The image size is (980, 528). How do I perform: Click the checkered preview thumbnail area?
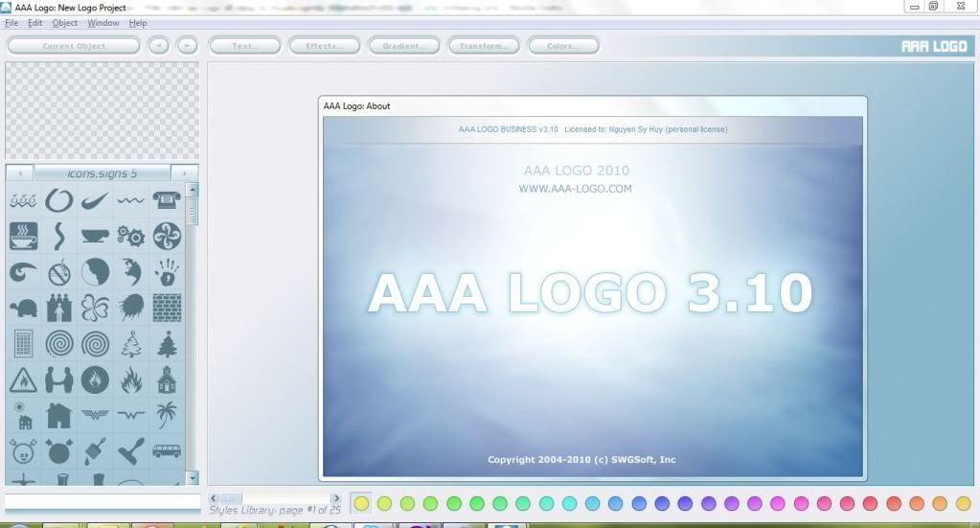click(102, 110)
